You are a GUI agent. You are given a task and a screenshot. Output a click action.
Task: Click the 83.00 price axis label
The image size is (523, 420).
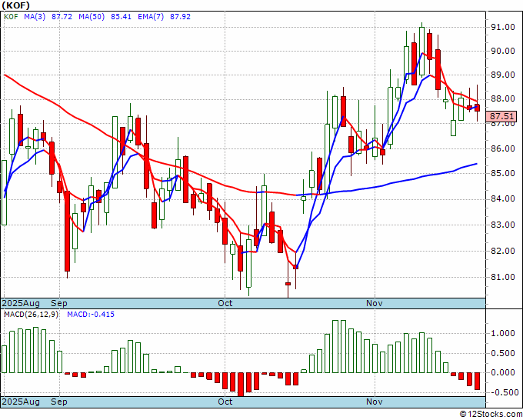[503, 225]
